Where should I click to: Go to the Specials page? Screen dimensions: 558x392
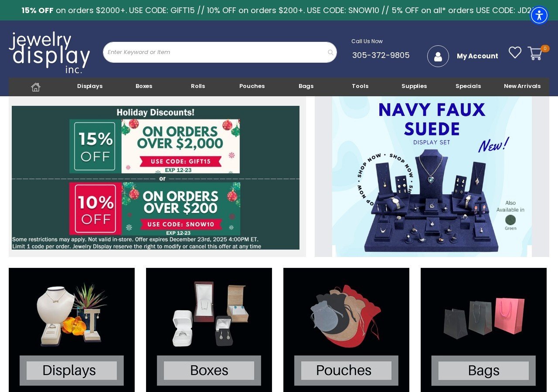468,86
